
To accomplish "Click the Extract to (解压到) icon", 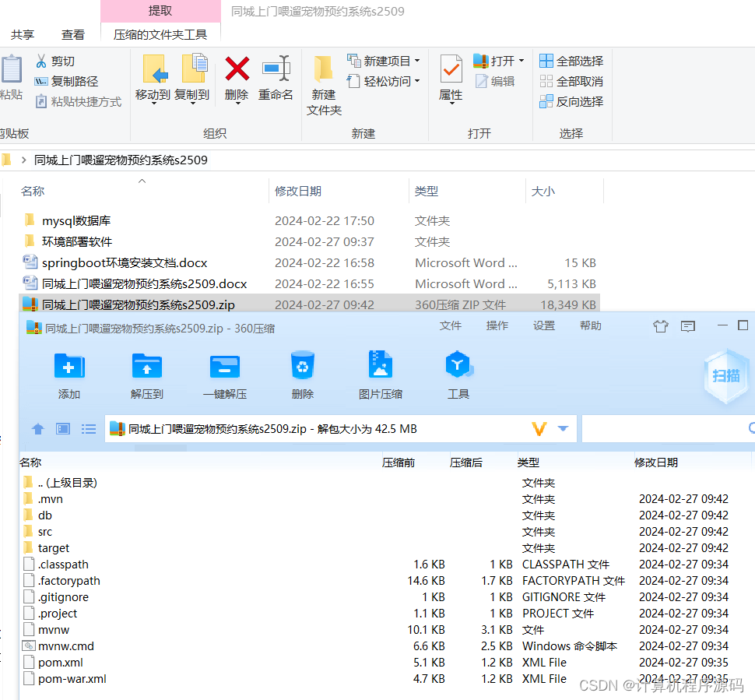I will (x=147, y=366).
